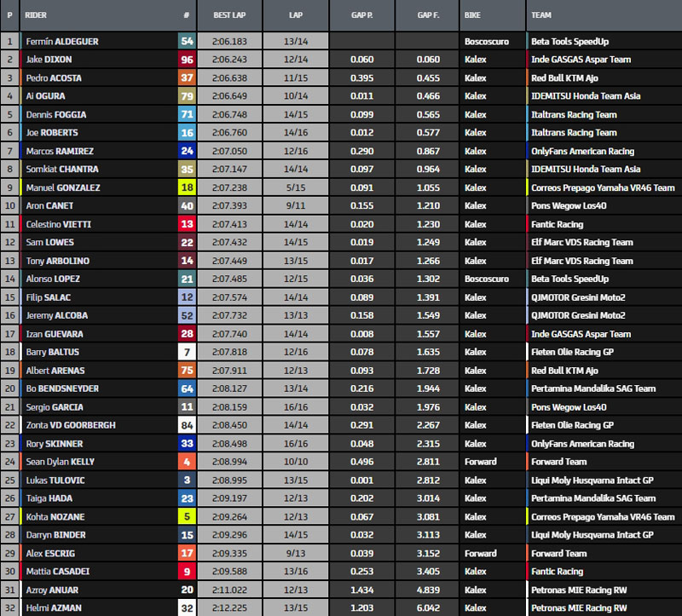Select Pedro Acosta's orange number 37 badge
The height and width of the screenshot is (616, 682).
coord(186,78)
